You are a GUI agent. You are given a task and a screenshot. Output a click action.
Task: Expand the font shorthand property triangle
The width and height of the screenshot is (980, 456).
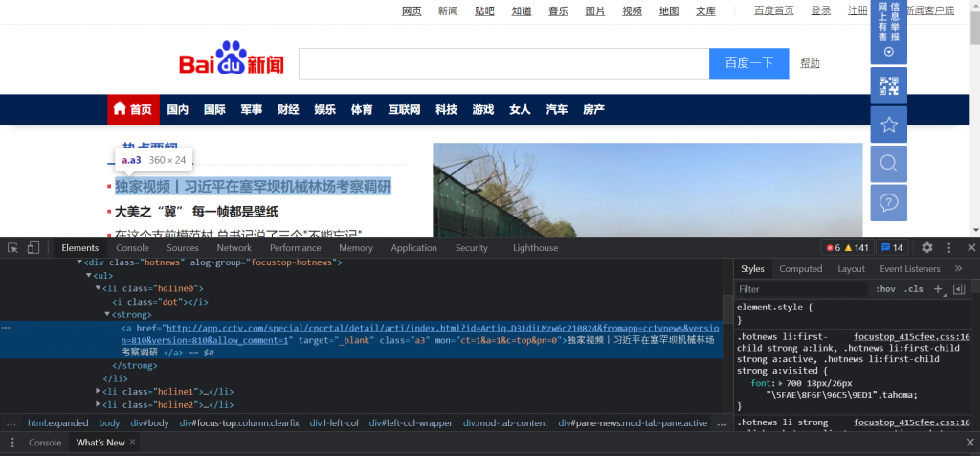(780, 383)
